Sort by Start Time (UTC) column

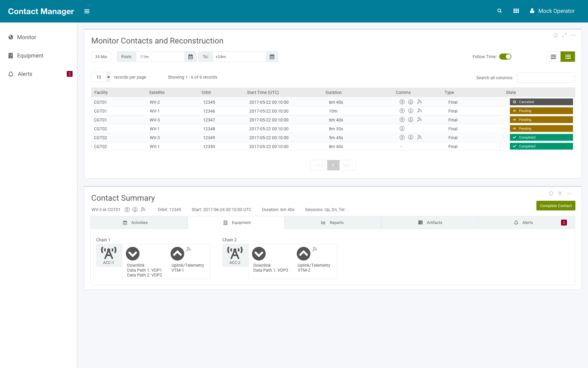coord(263,92)
